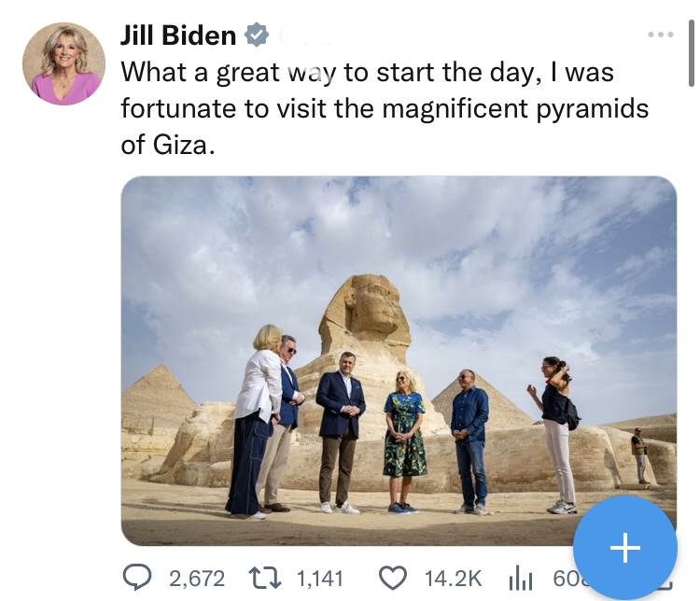Screen dimensions: 700x601
Task: Open the 2,672 replies count
Action: coord(197,579)
